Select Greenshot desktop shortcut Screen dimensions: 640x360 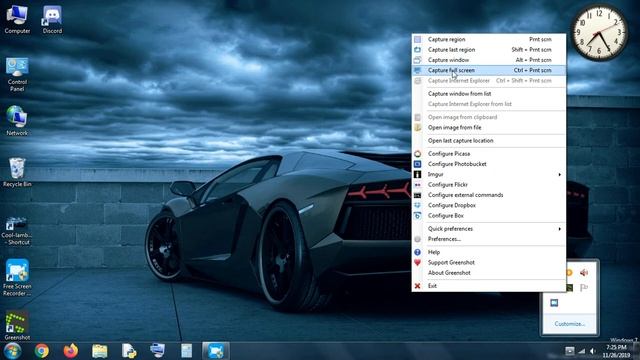point(17,325)
